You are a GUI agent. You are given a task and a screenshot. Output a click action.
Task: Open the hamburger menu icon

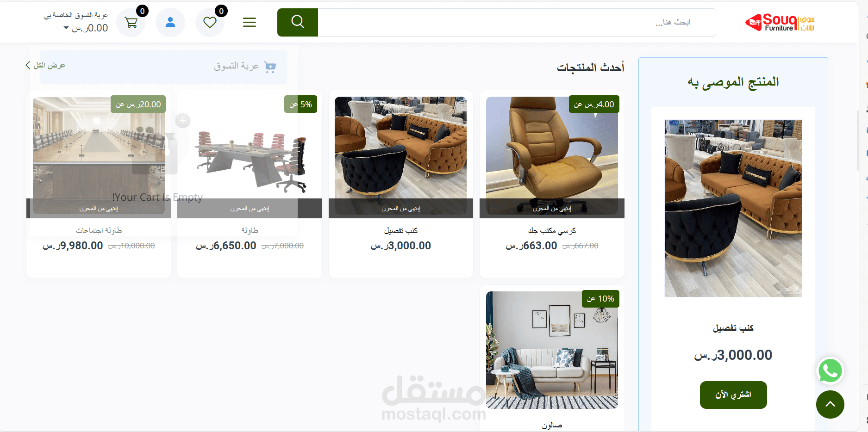point(250,22)
